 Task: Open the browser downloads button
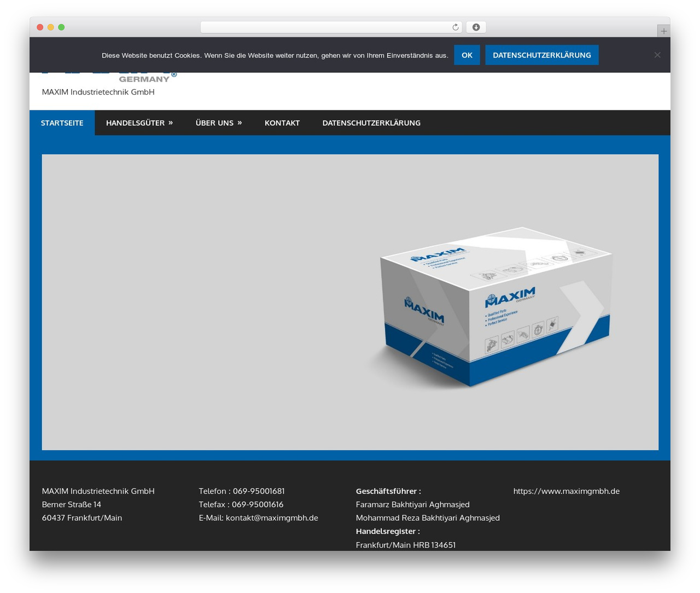[476, 27]
